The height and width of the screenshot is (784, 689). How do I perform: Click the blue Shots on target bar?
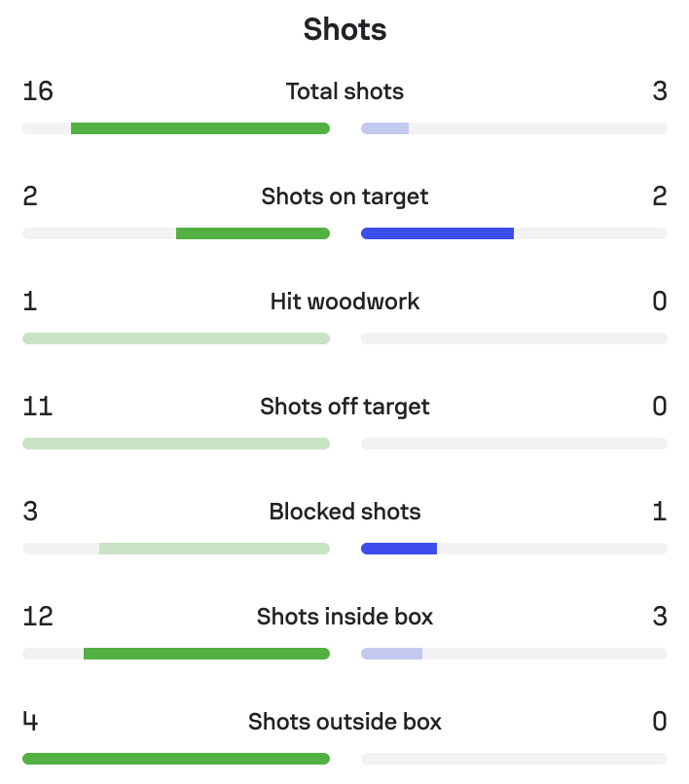click(437, 233)
